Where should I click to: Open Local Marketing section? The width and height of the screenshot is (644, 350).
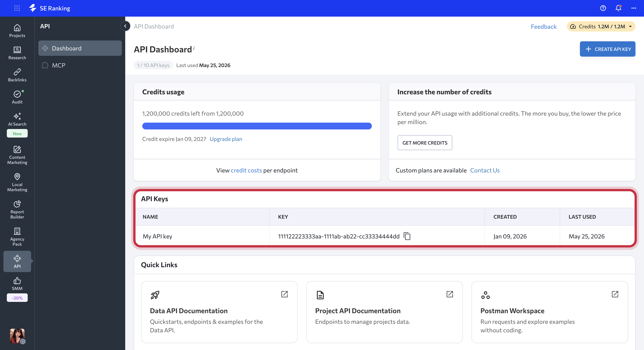click(17, 182)
